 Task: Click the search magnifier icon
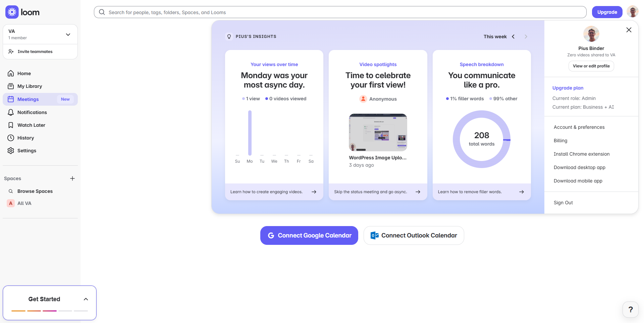tap(102, 12)
